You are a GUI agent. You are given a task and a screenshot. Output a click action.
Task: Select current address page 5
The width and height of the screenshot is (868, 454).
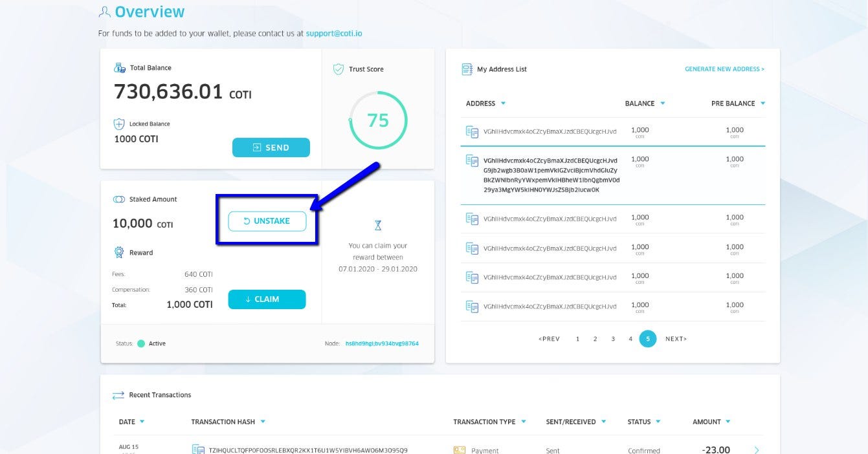click(648, 339)
